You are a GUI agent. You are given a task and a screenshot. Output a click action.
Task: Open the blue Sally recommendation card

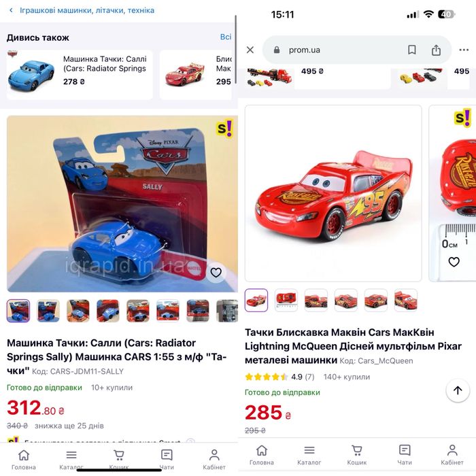coord(80,75)
